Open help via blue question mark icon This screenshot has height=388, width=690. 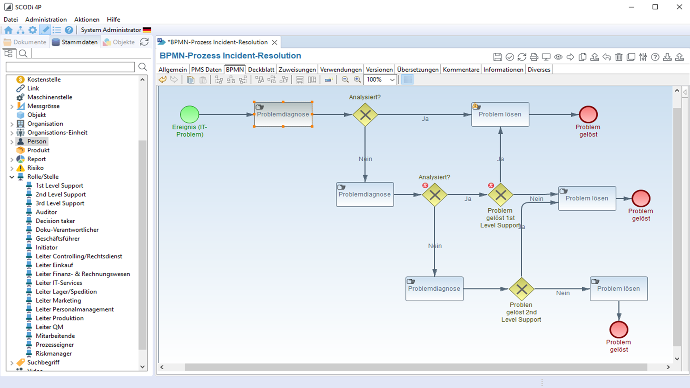69,30
